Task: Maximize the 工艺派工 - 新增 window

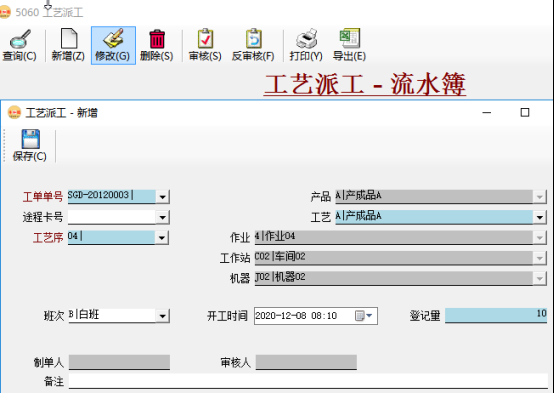Action: tap(525, 113)
